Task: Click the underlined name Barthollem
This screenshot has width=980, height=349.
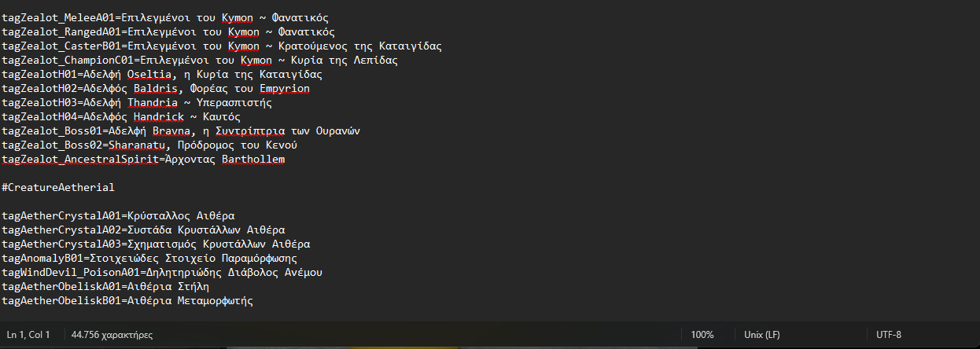Action: pos(253,160)
